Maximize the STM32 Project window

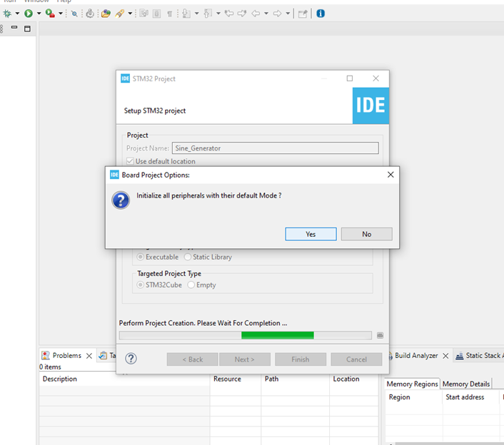coord(350,78)
